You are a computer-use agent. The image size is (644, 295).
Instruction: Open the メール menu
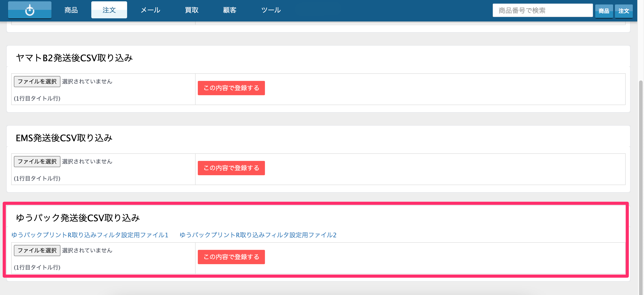click(x=150, y=10)
